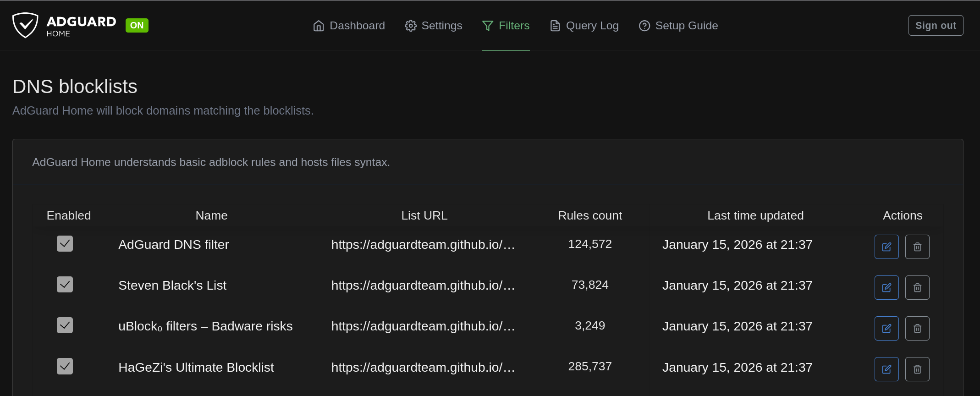
Task: Click the Badware risks list URL cell
Action: (x=423, y=326)
